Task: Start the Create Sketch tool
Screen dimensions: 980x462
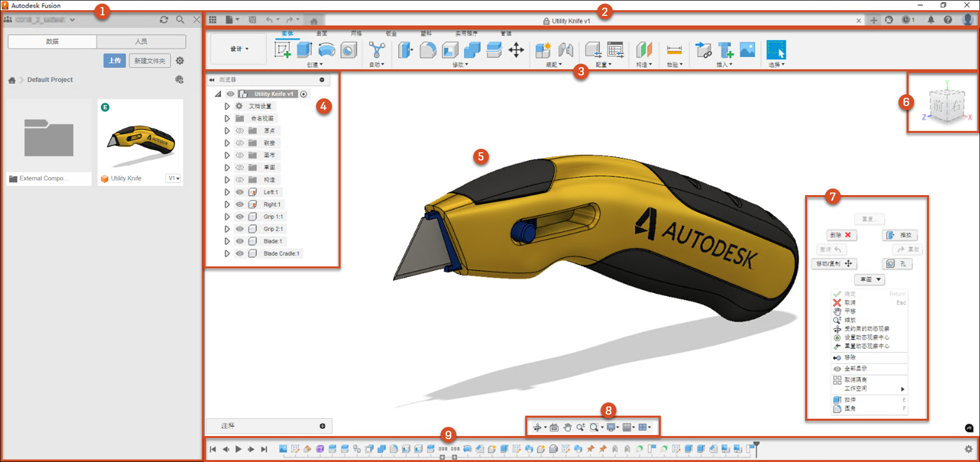Action: click(282, 50)
